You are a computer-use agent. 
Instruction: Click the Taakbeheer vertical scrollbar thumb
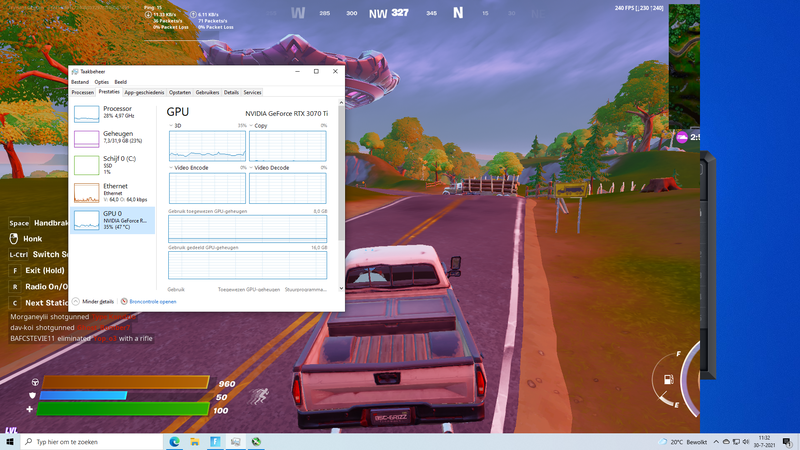coord(341,173)
